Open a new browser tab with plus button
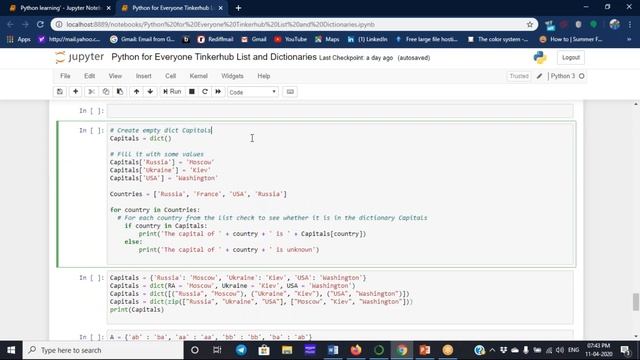 tap(238, 8)
